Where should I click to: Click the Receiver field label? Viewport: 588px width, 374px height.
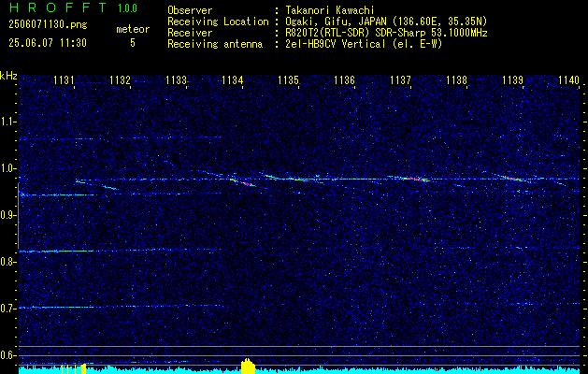tap(190, 33)
